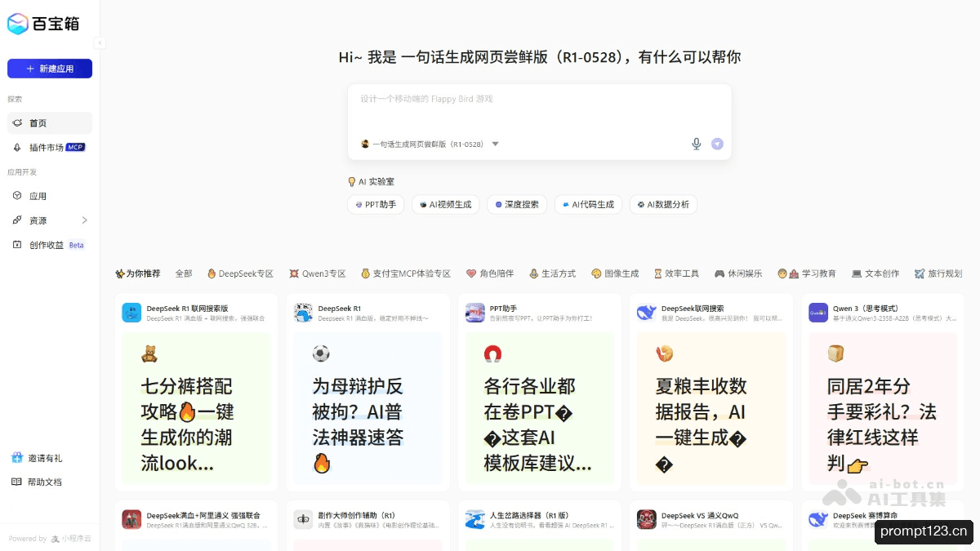Viewport: 980px width, 551px height.
Task: Select the Qwen3专区 tab
Action: [318, 273]
